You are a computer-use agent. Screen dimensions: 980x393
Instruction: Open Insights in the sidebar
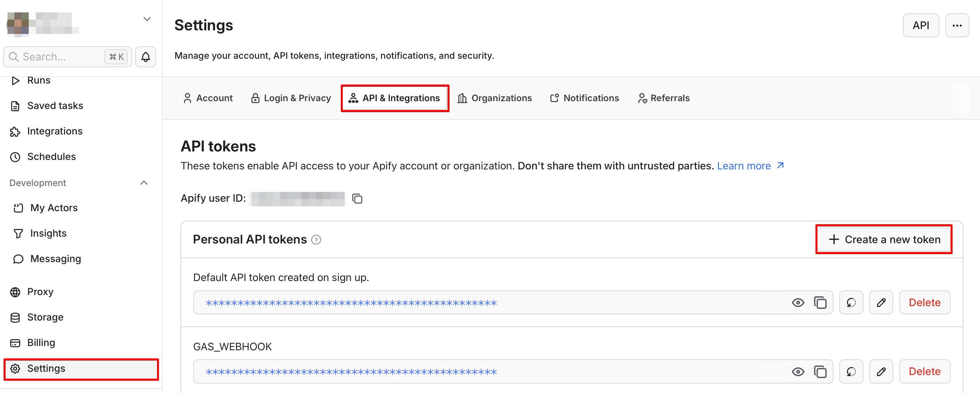pos(48,234)
